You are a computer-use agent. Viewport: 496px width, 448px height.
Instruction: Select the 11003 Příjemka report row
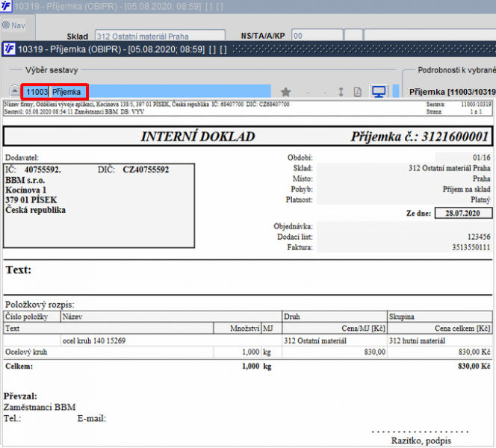[147, 92]
